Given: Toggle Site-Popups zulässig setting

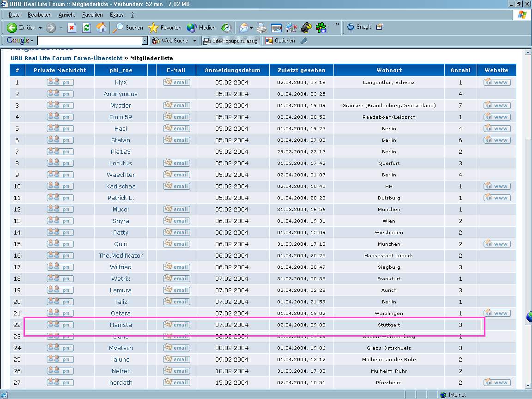Looking at the screenshot, I should pyautogui.click(x=230, y=41).
